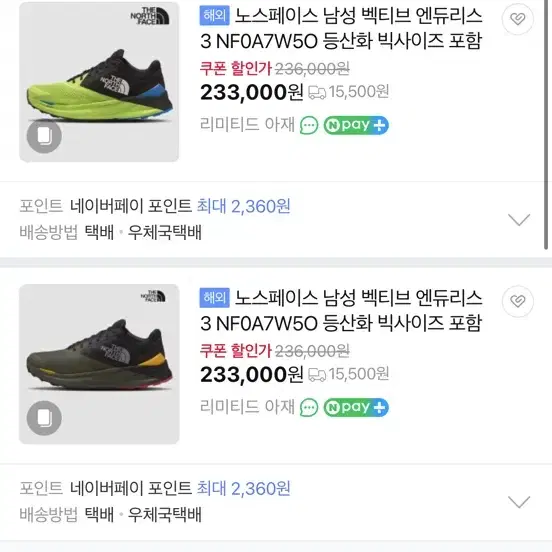The height and width of the screenshot is (552, 552).
Task: Open seller chat bubble in first listing
Action: (309, 125)
